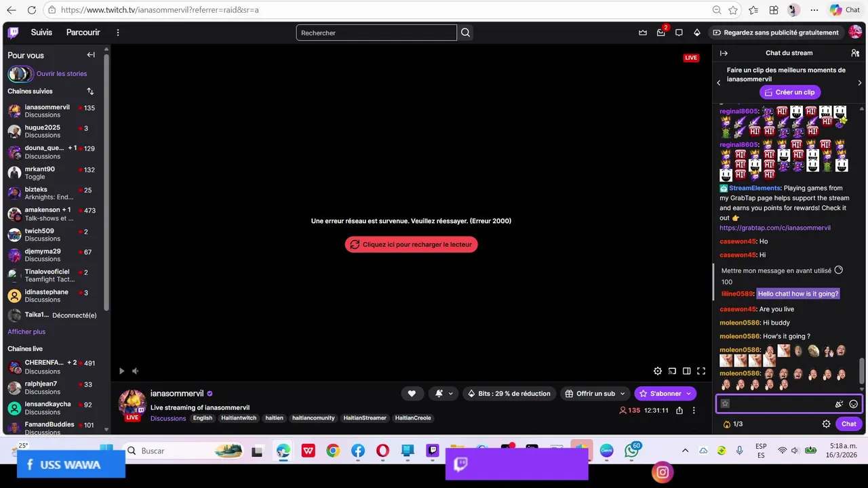The image size is (868, 488).
Task: Open the celebration party popper in chat
Action: tap(839, 404)
